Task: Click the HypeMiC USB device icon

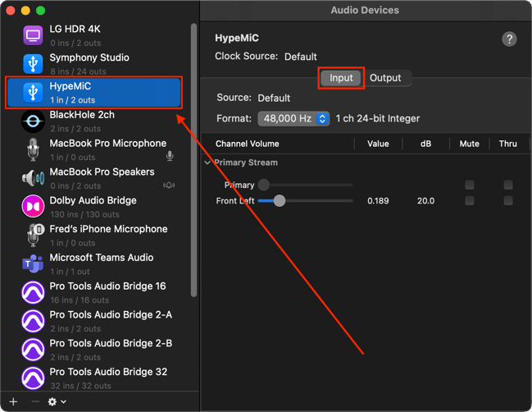Action: [x=33, y=93]
